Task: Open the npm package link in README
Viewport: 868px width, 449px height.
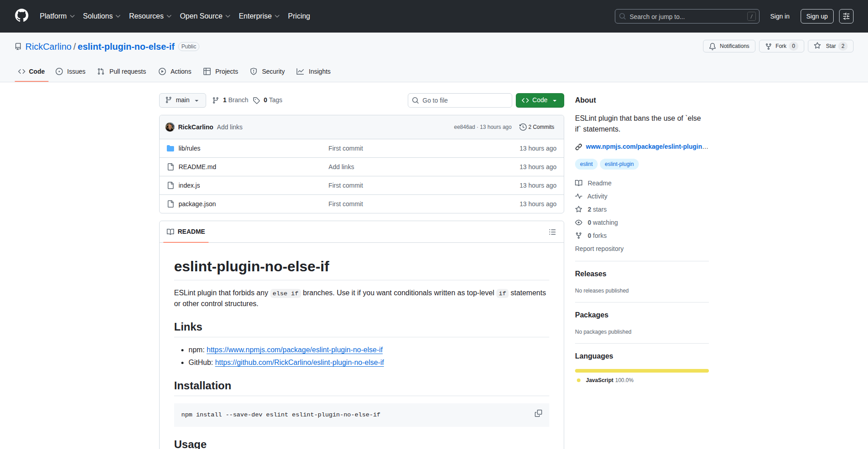Action: [294, 350]
